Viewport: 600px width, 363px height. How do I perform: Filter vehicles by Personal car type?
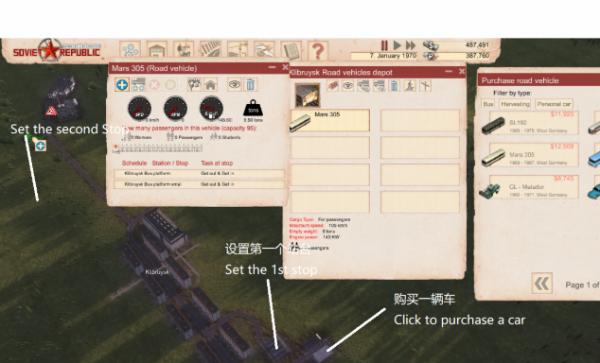[554, 104]
